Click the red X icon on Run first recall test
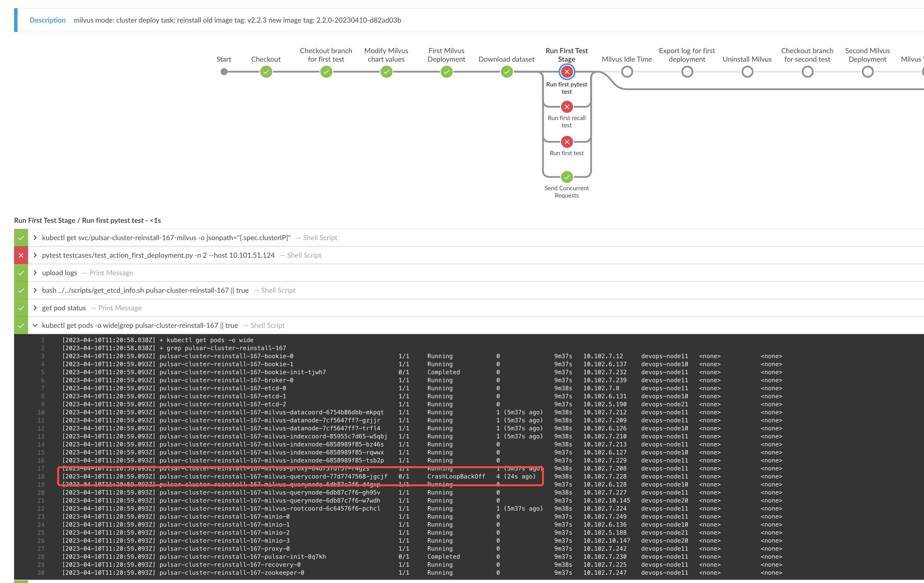The image size is (924, 583). point(567,107)
